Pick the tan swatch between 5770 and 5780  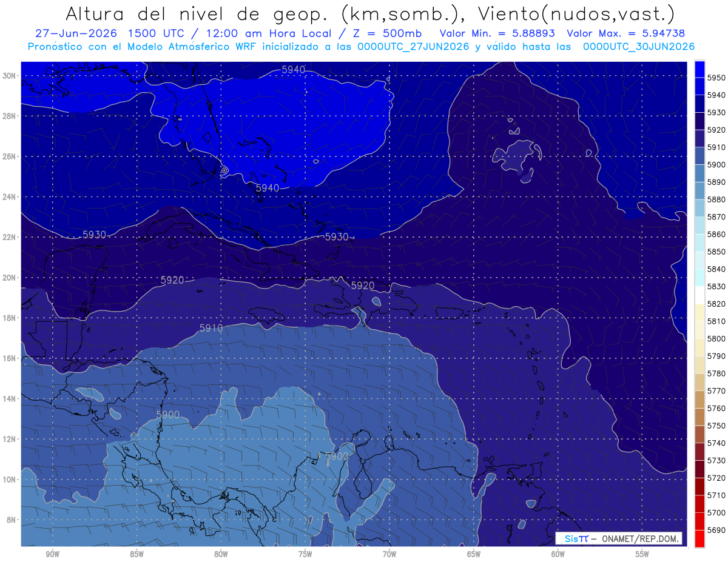coord(699,382)
